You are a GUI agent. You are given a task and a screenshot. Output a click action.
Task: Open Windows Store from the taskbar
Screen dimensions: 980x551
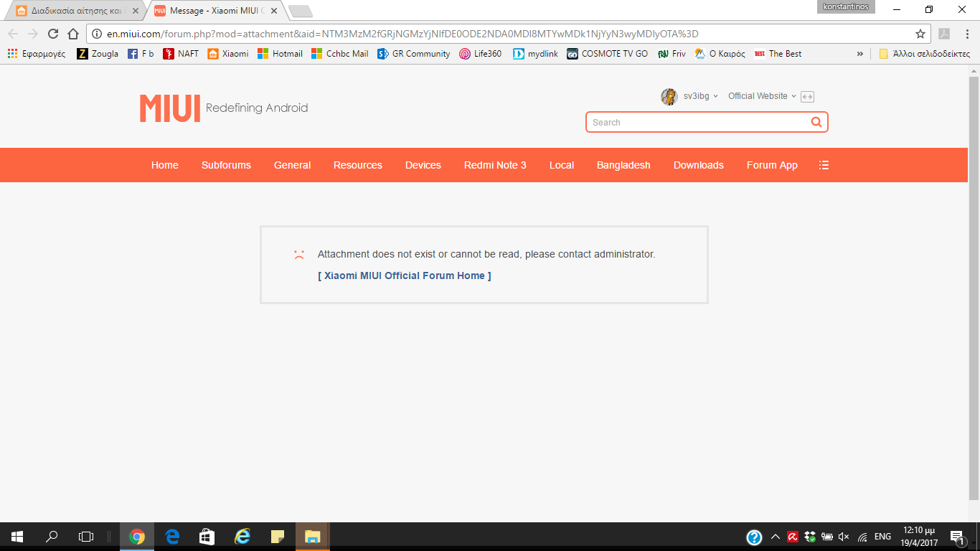coord(207,537)
